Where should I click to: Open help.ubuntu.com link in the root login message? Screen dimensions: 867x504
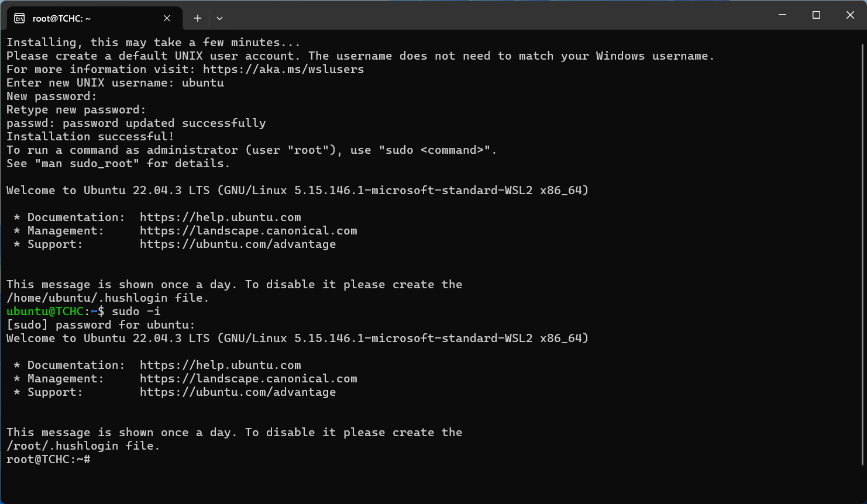pos(220,365)
